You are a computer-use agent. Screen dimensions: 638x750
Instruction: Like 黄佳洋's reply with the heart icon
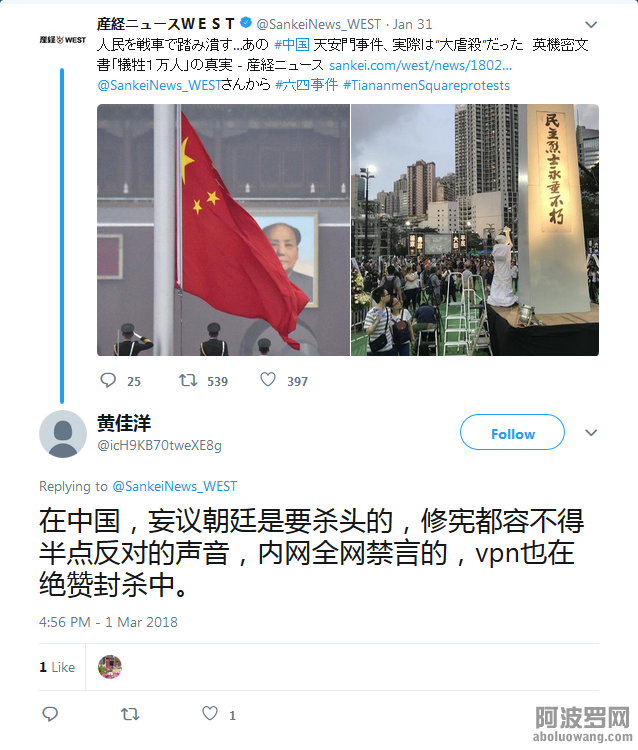point(210,713)
